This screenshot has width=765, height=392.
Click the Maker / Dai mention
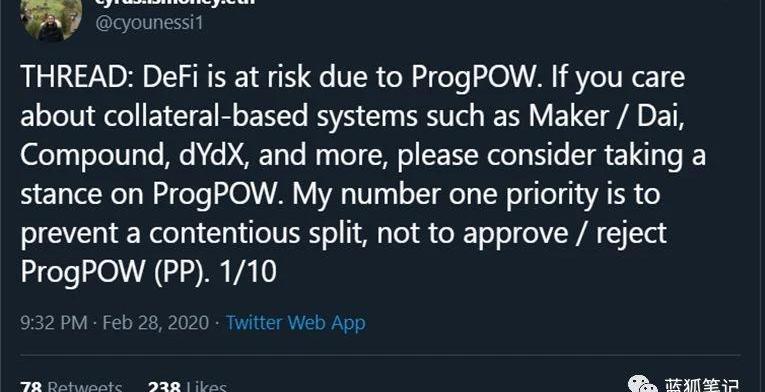[606, 117]
